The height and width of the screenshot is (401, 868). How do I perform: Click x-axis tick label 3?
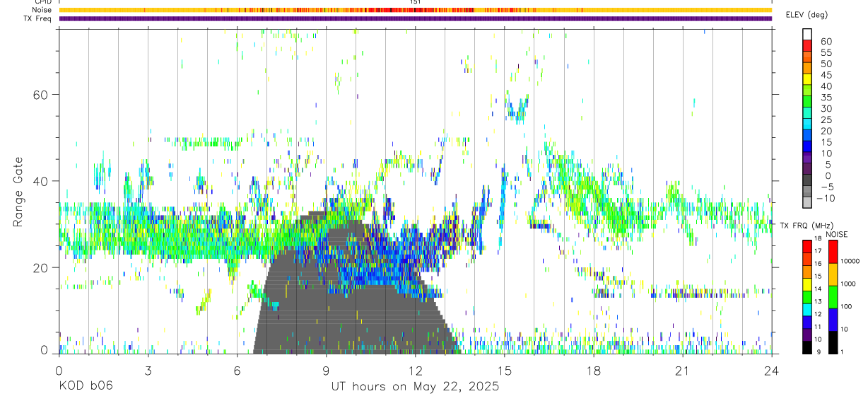point(148,370)
